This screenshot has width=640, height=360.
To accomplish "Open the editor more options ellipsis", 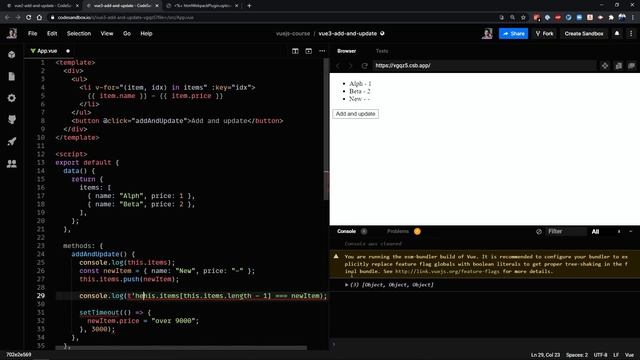I will click(322, 51).
